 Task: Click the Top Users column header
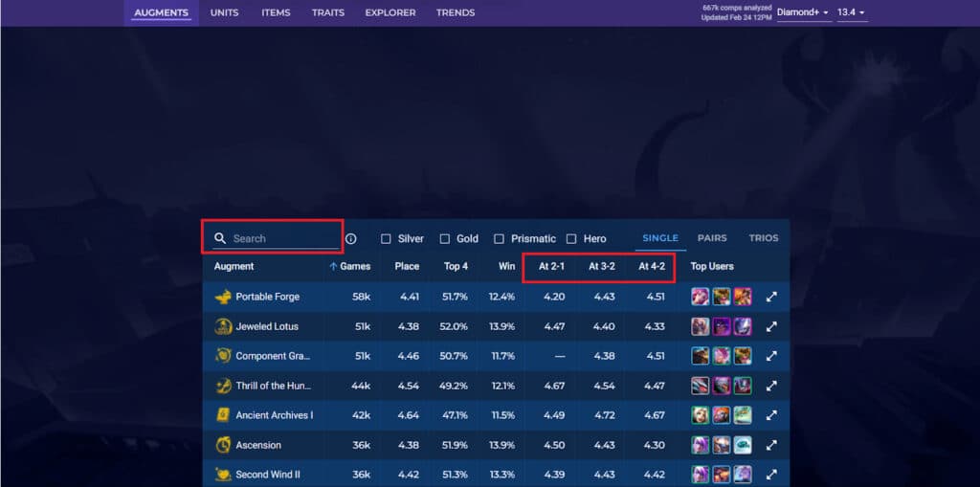tap(712, 266)
